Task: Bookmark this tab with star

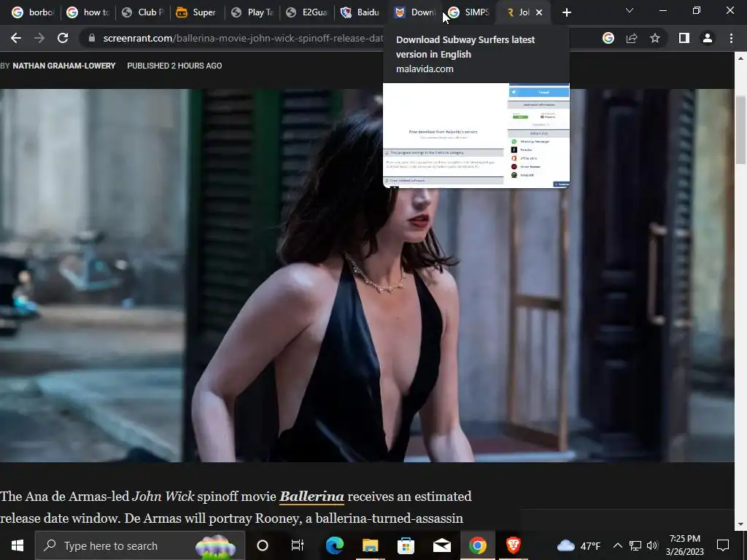Action: (x=655, y=38)
